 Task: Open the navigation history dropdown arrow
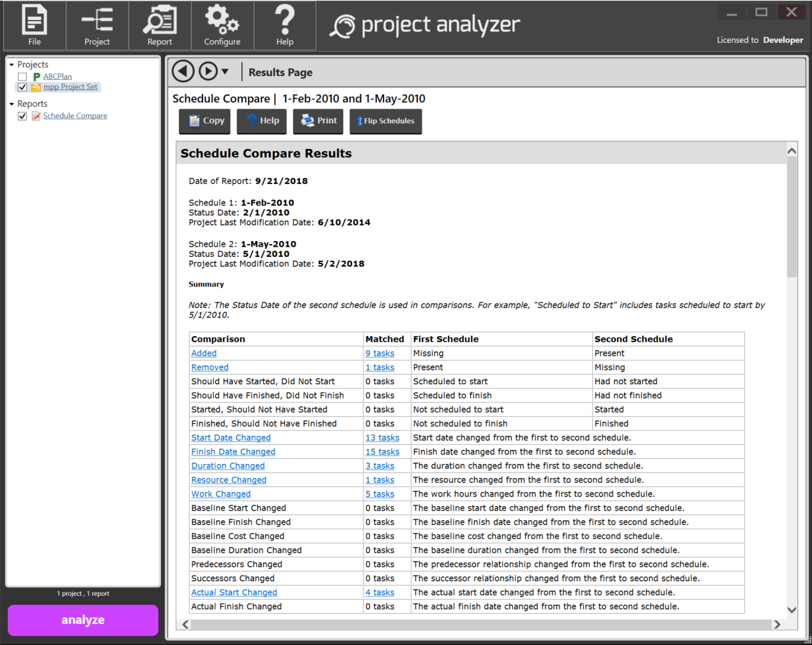[x=225, y=72]
